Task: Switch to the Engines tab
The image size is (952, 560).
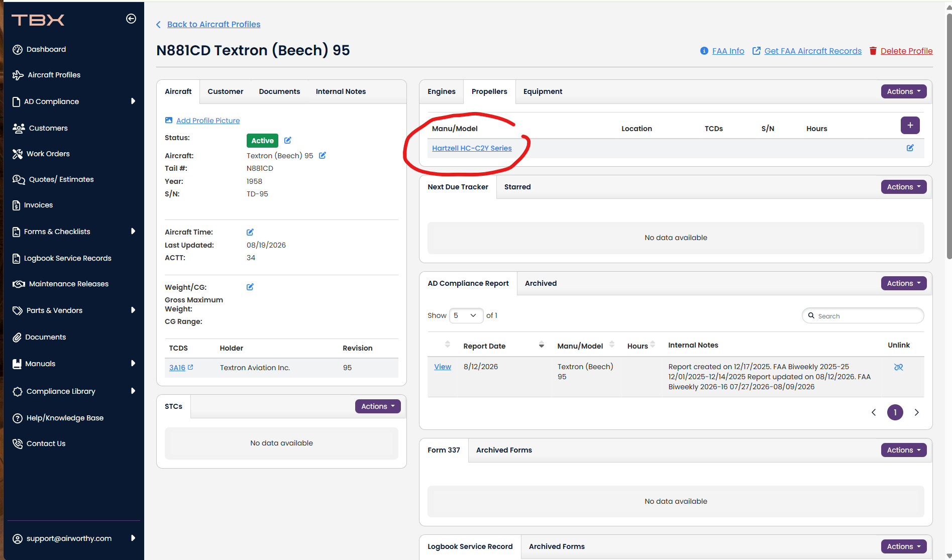Action: click(442, 91)
